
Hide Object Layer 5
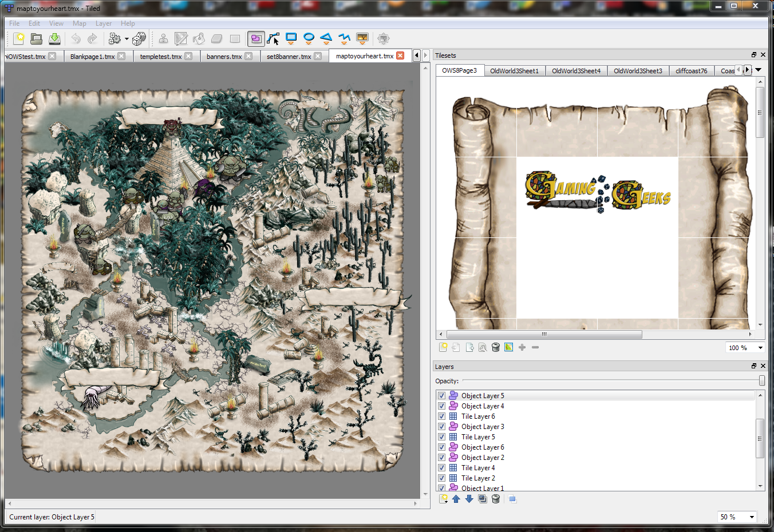coord(441,395)
